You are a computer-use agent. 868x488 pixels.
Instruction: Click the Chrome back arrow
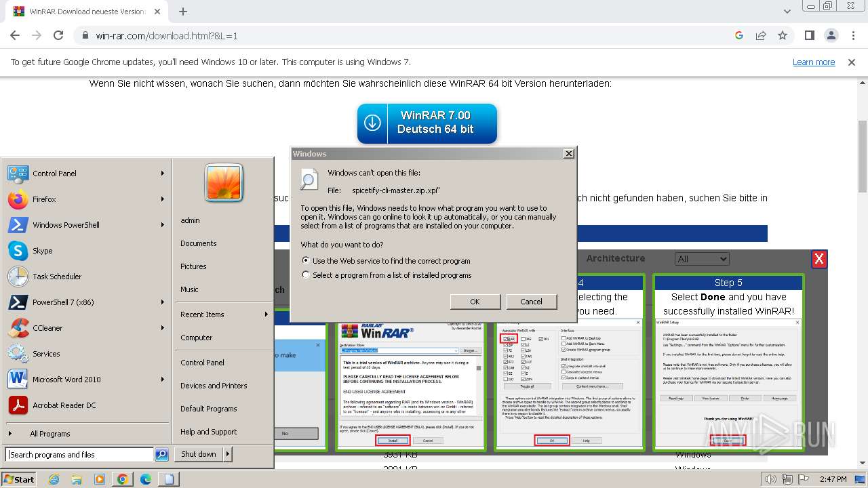[x=15, y=36]
